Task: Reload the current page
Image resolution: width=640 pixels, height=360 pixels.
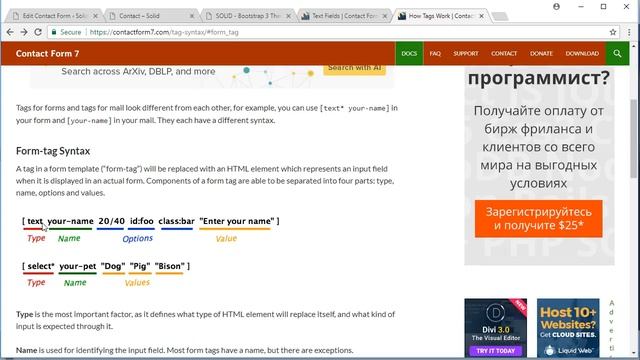Action: (x=38, y=32)
